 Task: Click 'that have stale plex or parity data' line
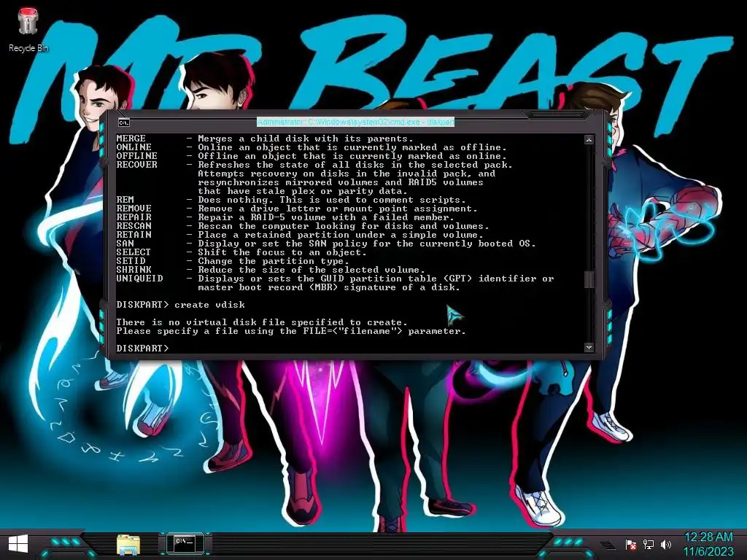303,191
